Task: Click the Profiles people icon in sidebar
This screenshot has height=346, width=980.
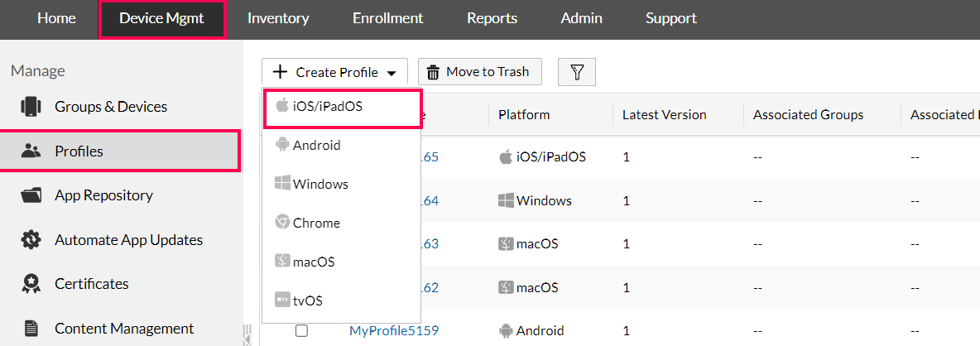Action: click(x=31, y=151)
